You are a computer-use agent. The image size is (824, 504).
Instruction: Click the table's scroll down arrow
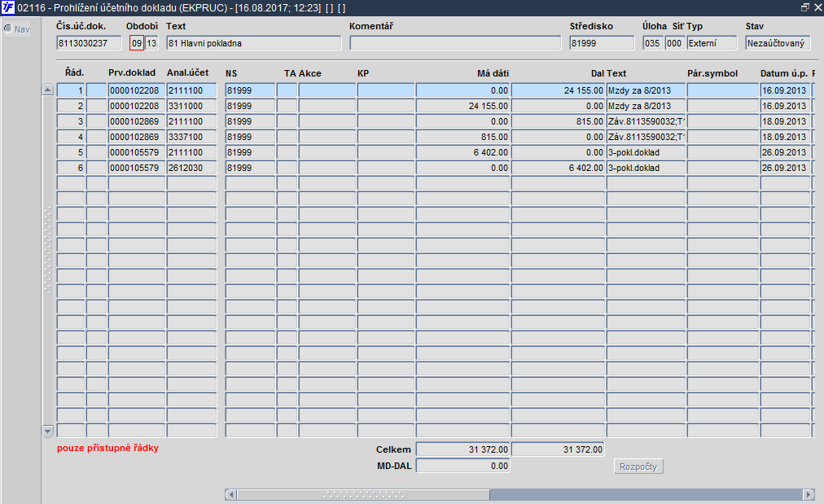tap(47, 432)
